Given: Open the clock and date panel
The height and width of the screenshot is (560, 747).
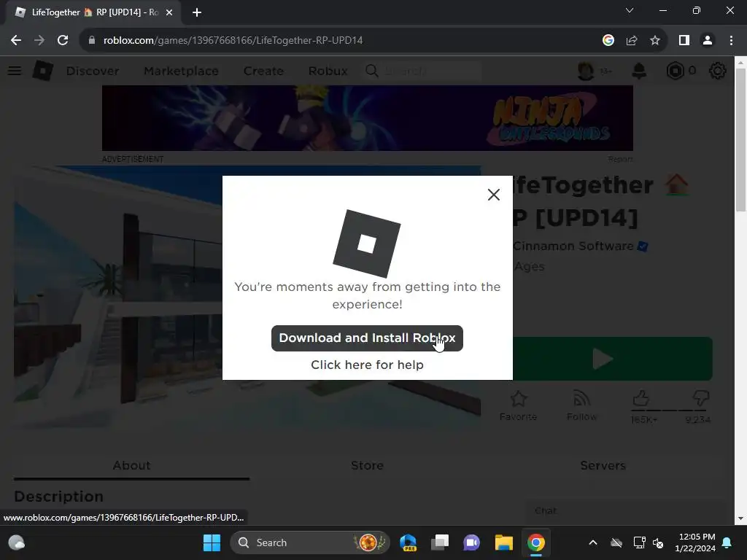Looking at the screenshot, I should (x=695, y=542).
